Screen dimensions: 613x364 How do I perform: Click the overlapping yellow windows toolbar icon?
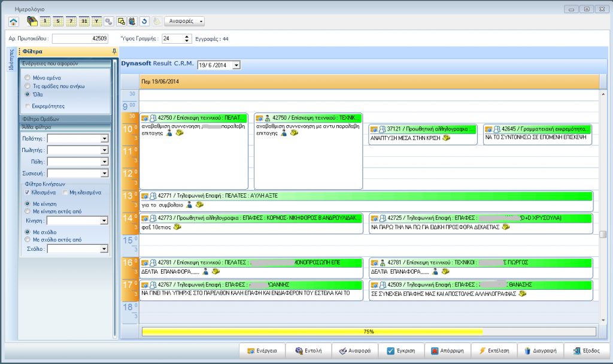click(122, 22)
